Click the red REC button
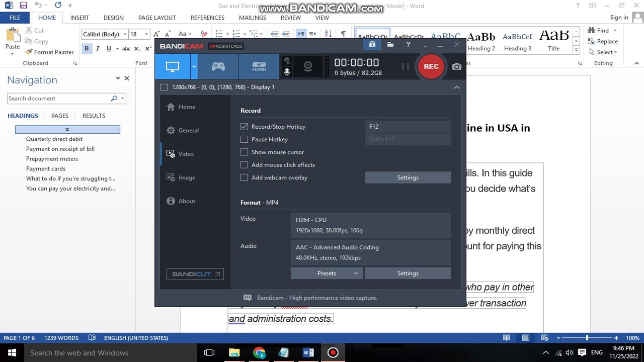The image size is (644, 362). click(x=431, y=66)
